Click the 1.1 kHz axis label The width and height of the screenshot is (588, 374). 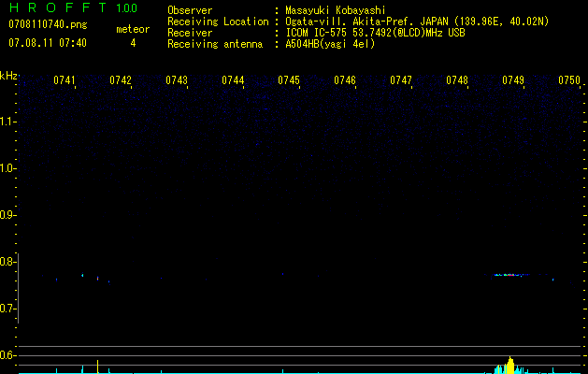(x=7, y=122)
